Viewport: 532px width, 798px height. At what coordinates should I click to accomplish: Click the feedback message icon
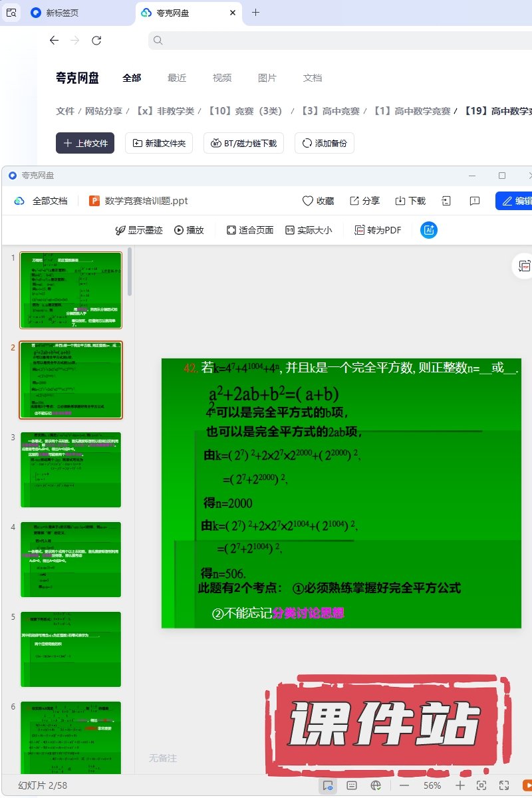[475, 201]
